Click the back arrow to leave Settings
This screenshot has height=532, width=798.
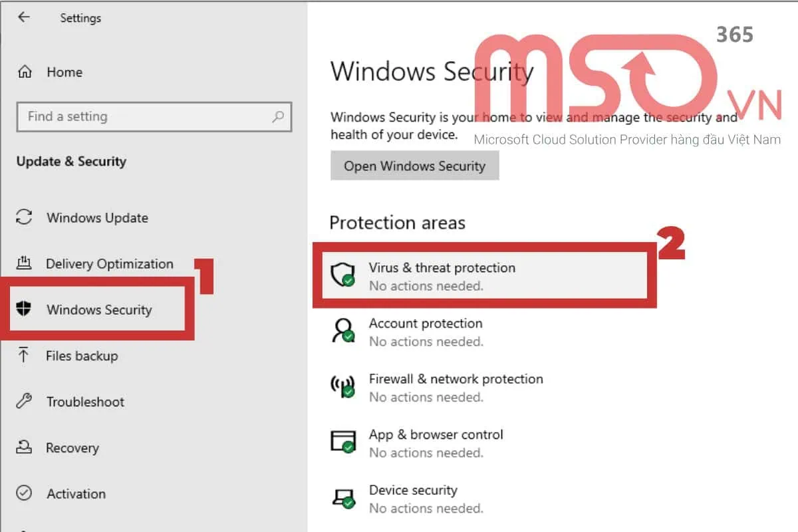[x=23, y=17]
